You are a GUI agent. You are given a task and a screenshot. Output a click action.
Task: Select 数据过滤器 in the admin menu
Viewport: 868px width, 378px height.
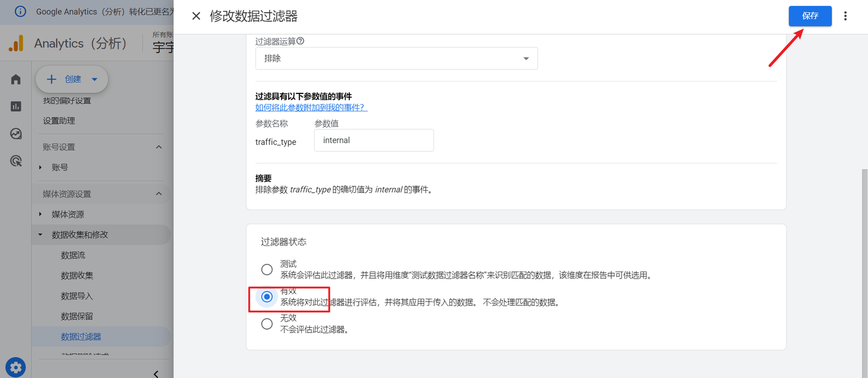[81, 337]
